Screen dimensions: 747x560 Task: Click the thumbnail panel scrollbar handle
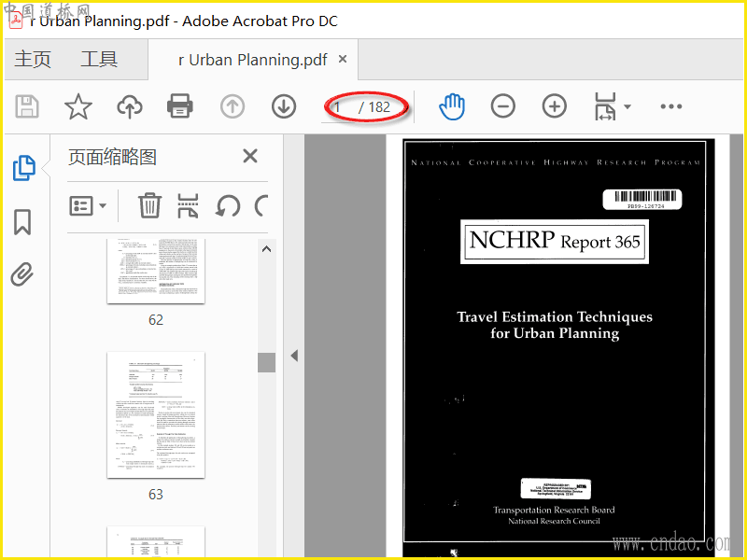click(x=266, y=362)
